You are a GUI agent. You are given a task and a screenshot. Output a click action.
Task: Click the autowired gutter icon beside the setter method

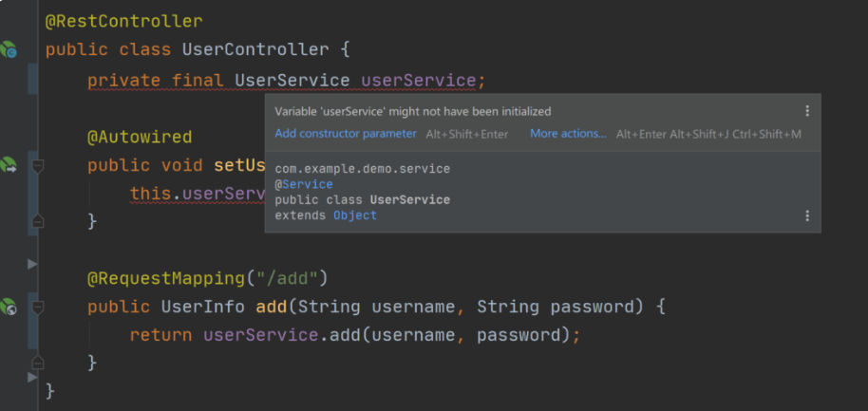(x=9, y=165)
